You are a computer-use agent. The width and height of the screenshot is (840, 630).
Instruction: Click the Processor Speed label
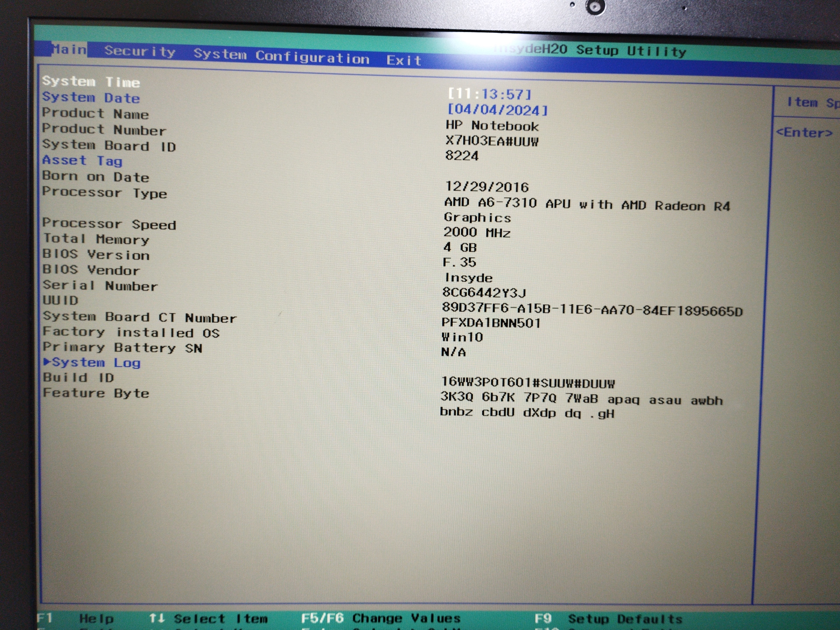109,224
